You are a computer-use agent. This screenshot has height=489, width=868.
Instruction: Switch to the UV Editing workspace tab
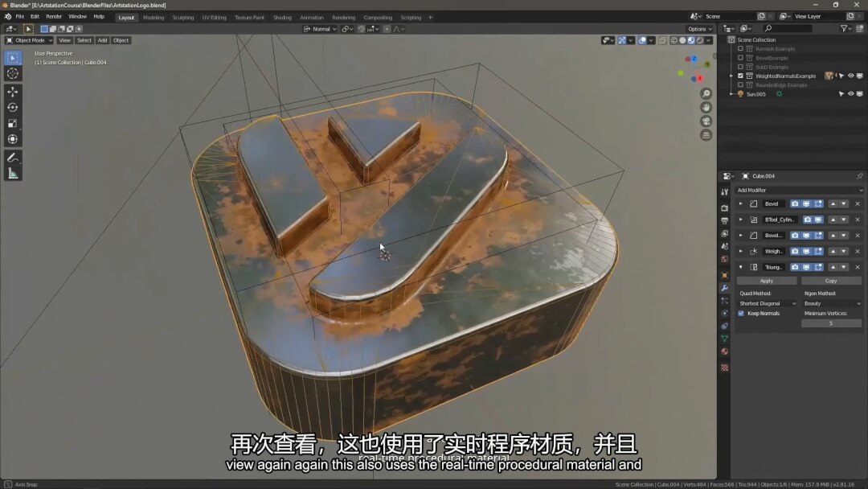click(x=215, y=18)
